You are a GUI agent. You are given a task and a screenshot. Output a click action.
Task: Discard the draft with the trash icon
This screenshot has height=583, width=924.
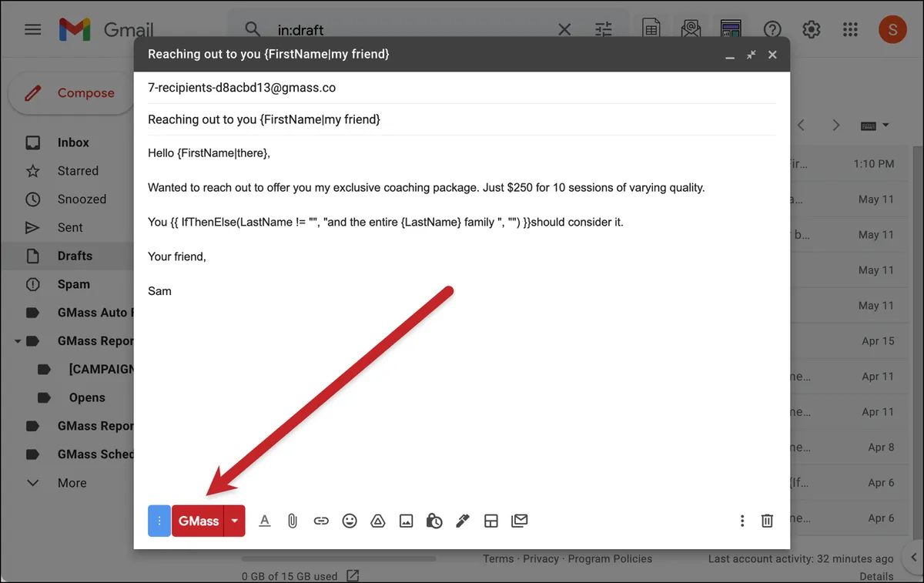[x=767, y=521]
